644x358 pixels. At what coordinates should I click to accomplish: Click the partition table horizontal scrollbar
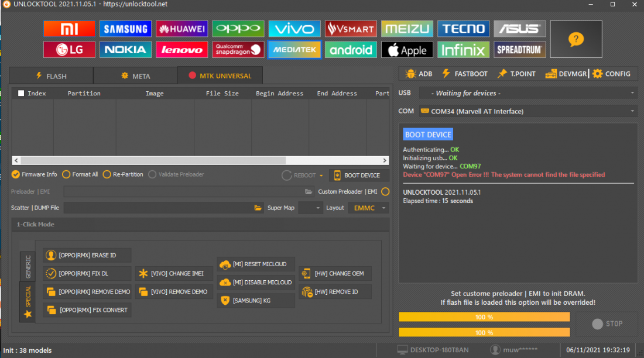[200, 160]
